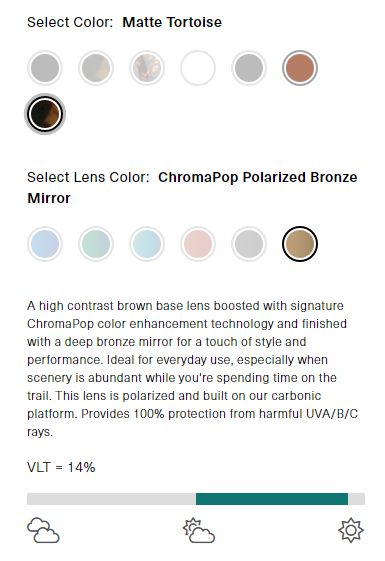Click the overcast clouds light-condition icon
The width and height of the screenshot is (385, 561).
(x=43, y=530)
